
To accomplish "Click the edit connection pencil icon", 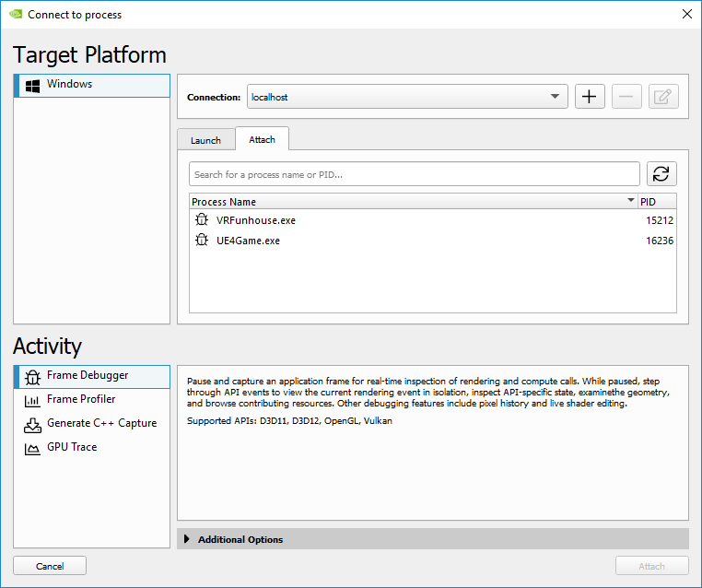I will click(x=663, y=97).
